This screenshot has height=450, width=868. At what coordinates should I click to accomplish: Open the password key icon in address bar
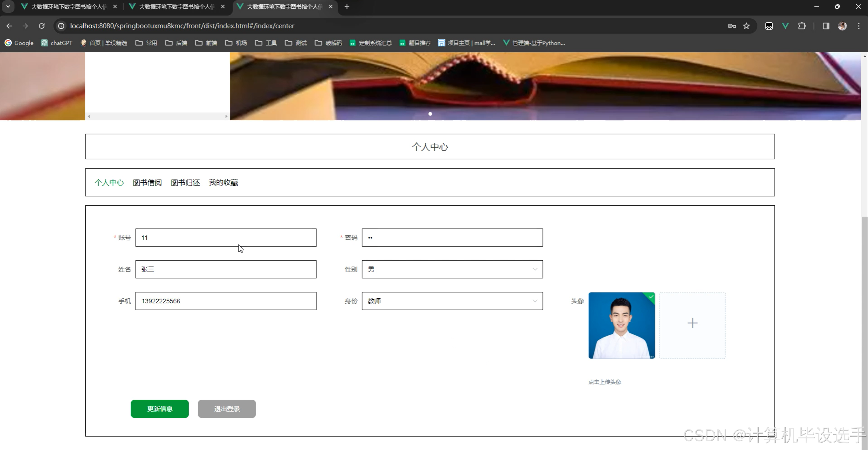(x=732, y=26)
